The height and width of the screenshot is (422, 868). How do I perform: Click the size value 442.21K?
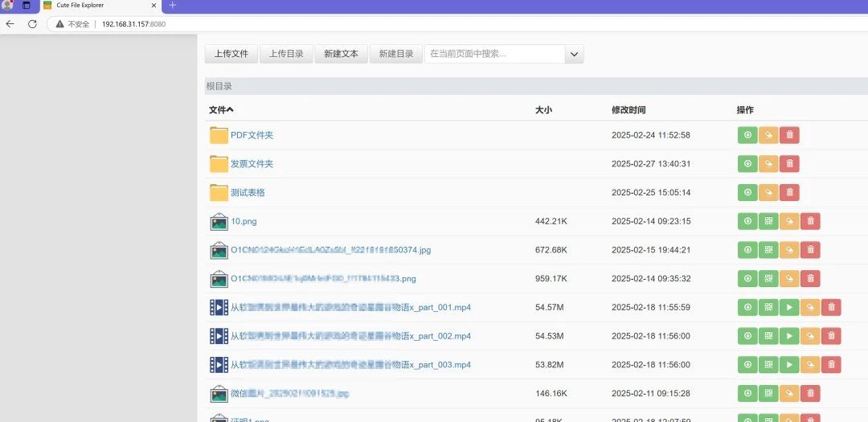coord(551,222)
